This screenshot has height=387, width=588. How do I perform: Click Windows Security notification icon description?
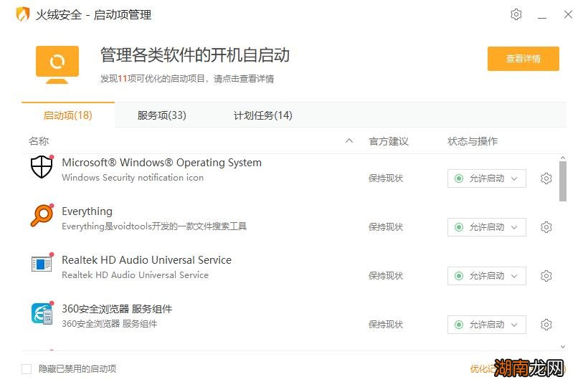(x=133, y=178)
